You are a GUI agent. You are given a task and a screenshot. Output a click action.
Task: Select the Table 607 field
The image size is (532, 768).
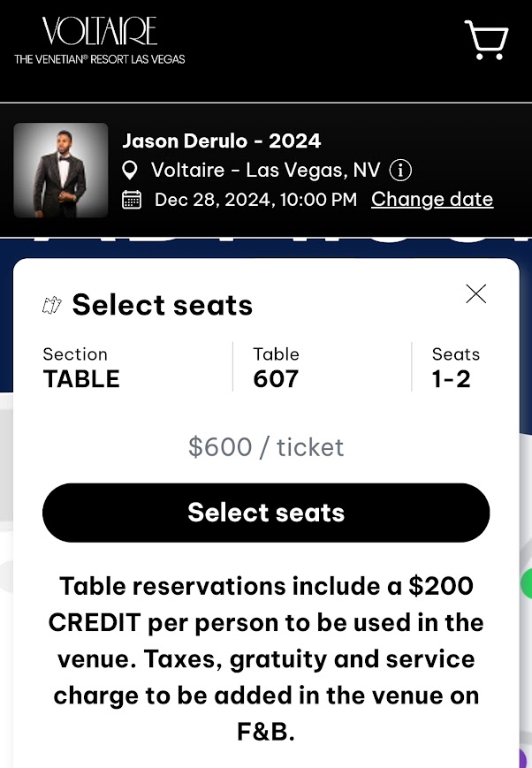pos(277,368)
